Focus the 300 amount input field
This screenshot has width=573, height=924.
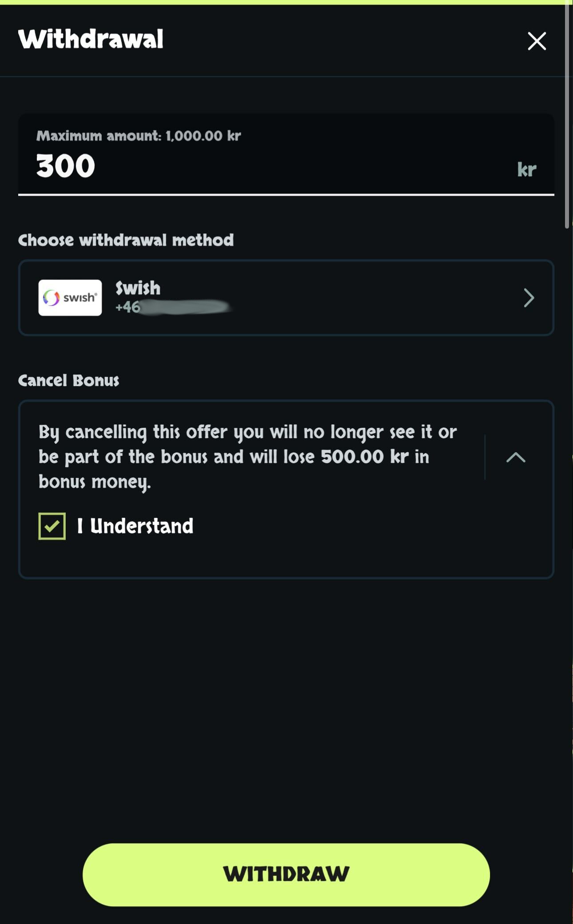[x=267, y=166]
